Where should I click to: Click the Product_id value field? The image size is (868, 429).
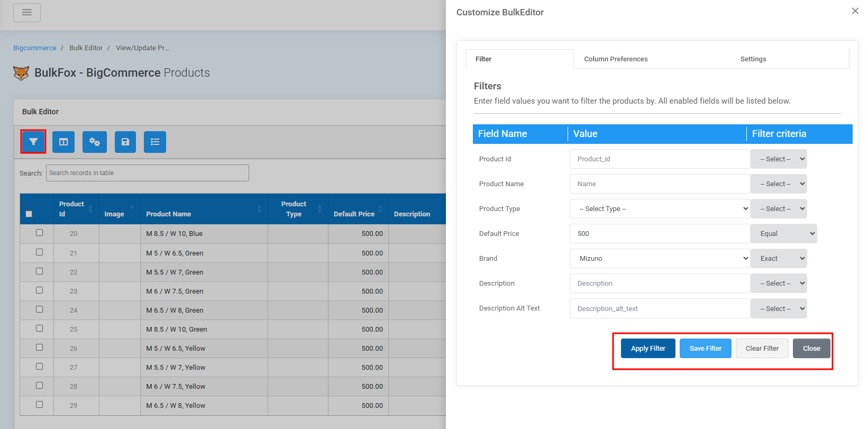[660, 159]
